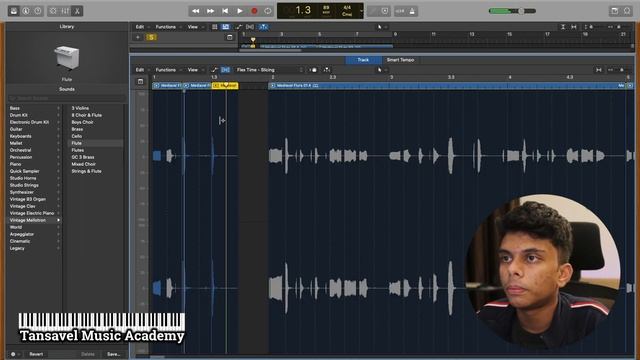Screen dimensions: 640x360
Task: Rewind the playhead
Action: click(196, 11)
